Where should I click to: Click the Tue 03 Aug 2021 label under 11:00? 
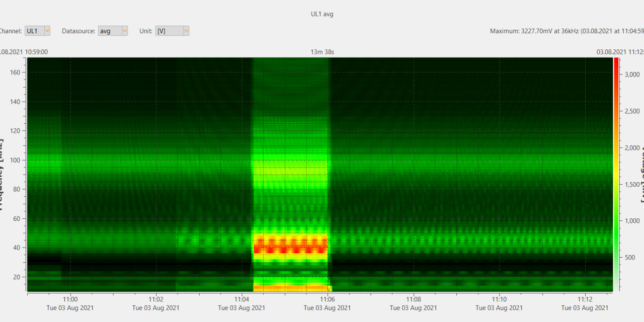tap(70, 307)
